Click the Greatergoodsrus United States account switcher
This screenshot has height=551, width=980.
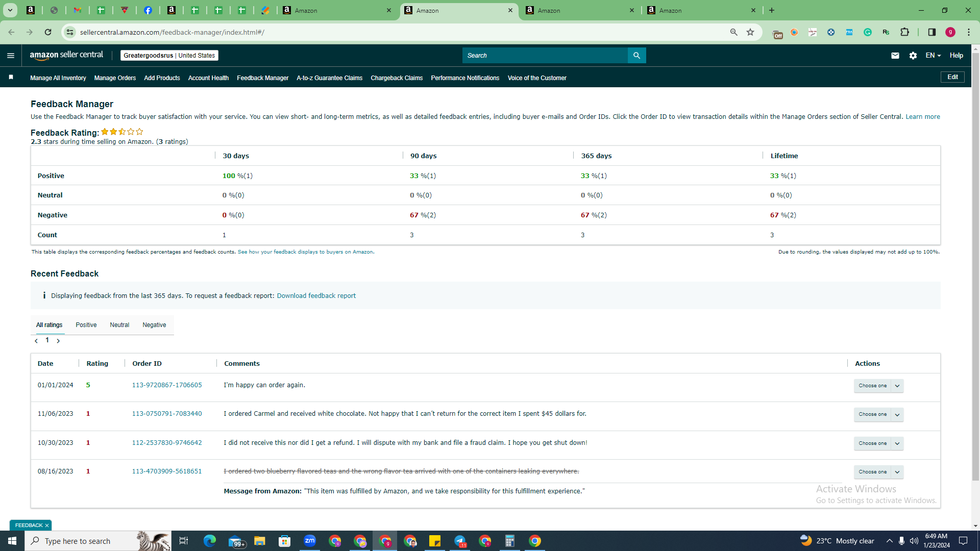pos(169,56)
